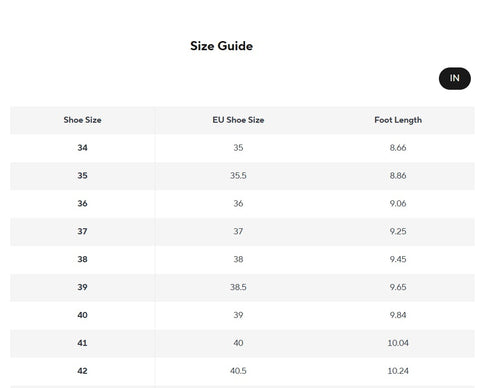The width and height of the screenshot is (480, 388).
Task: Click shoe size 38 in first column
Action: pos(82,259)
